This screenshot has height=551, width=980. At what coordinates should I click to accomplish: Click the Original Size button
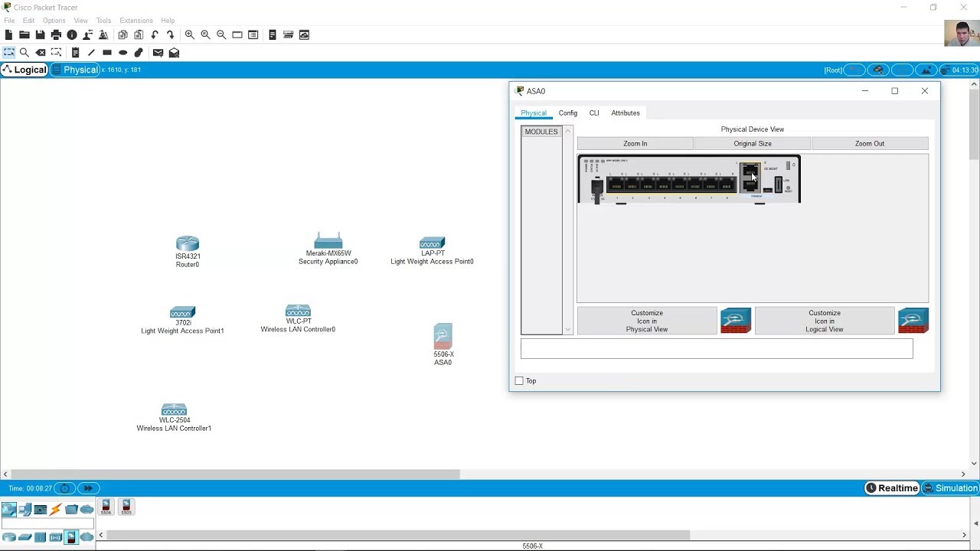coord(752,143)
